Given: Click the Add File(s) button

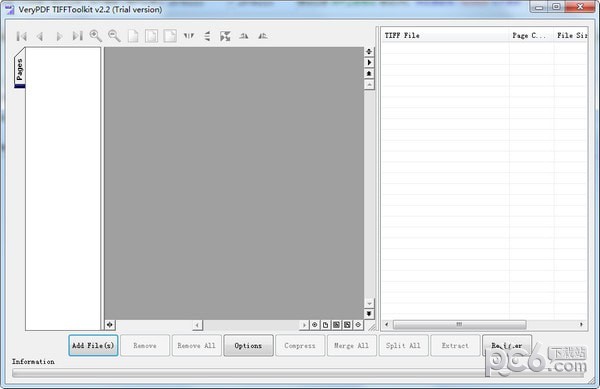Looking at the screenshot, I should click(93, 345).
